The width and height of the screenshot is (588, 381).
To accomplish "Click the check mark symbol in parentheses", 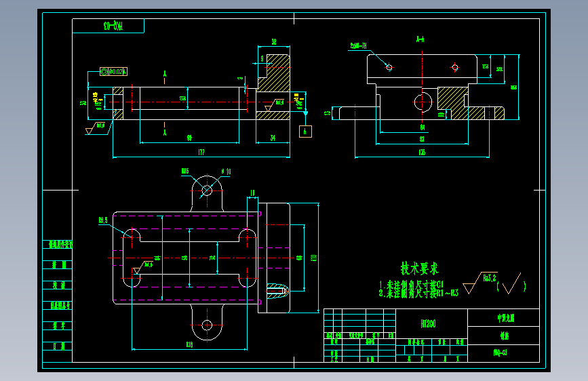I will pos(511,283).
